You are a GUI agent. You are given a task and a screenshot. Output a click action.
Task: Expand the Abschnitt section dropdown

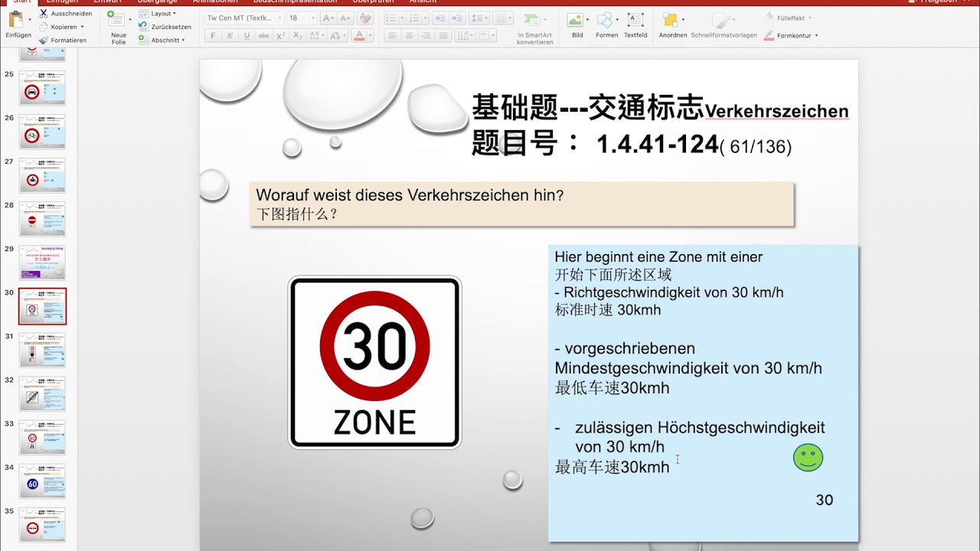coord(183,40)
